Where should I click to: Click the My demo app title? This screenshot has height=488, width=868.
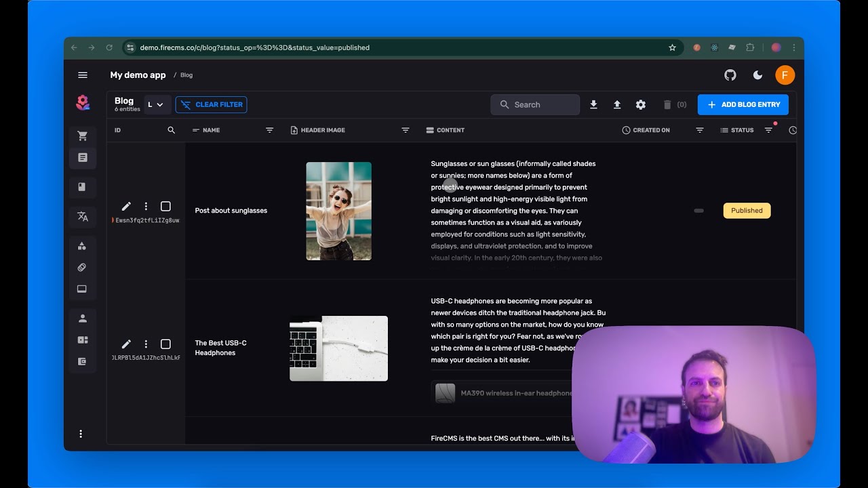[138, 75]
